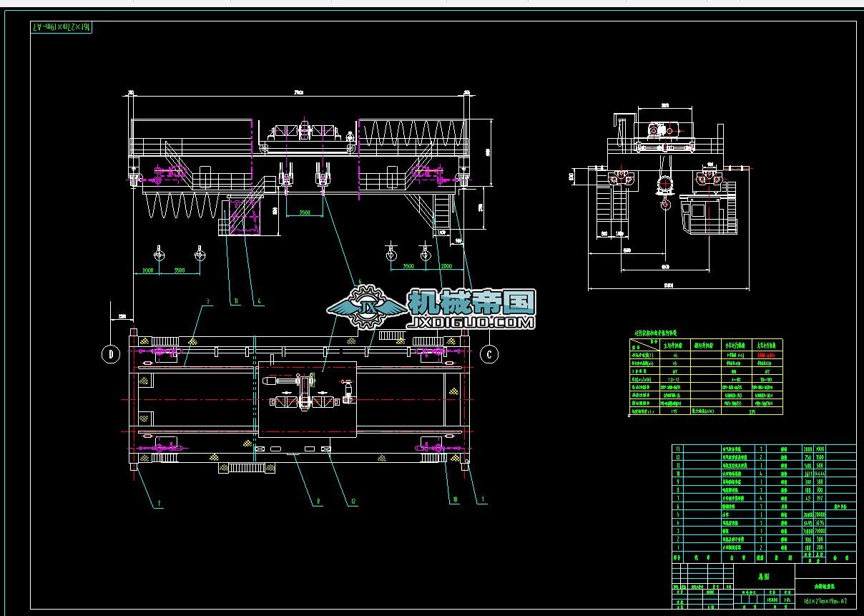Image resolution: width=864 pixels, height=616 pixels.
Task: Select part callout number 8
Action: coord(318,502)
